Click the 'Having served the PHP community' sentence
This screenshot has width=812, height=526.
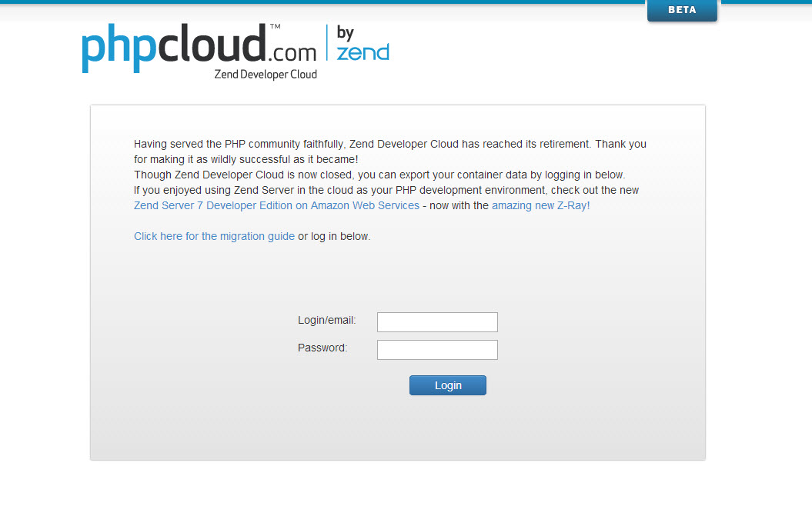[x=389, y=144]
